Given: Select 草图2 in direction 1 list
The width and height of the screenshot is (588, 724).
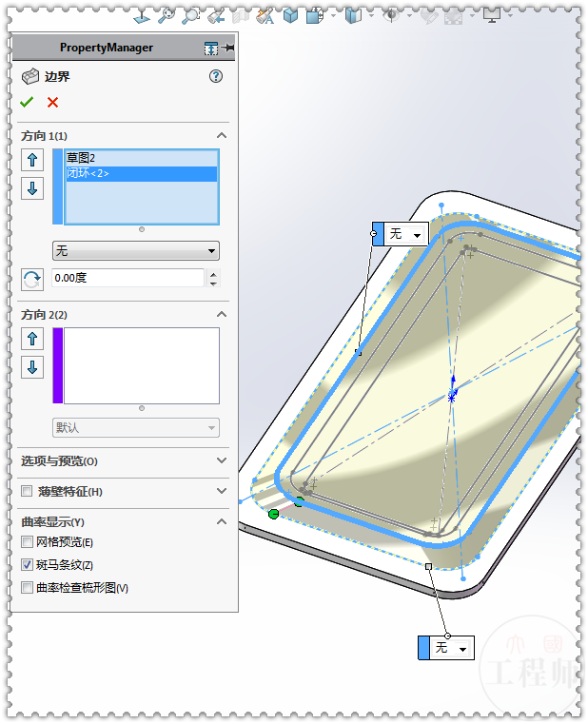Looking at the screenshot, I should [142, 158].
